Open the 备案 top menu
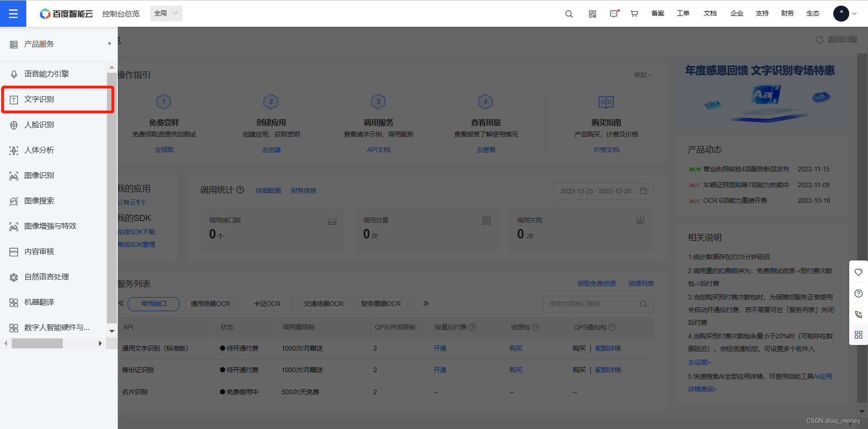The image size is (868, 429). tap(657, 13)
